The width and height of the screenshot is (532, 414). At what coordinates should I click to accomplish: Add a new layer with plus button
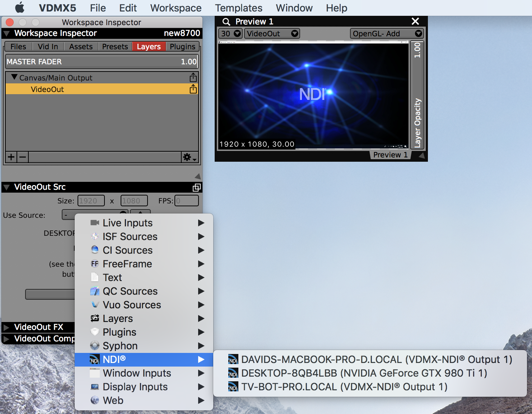(x=11, y=157)
